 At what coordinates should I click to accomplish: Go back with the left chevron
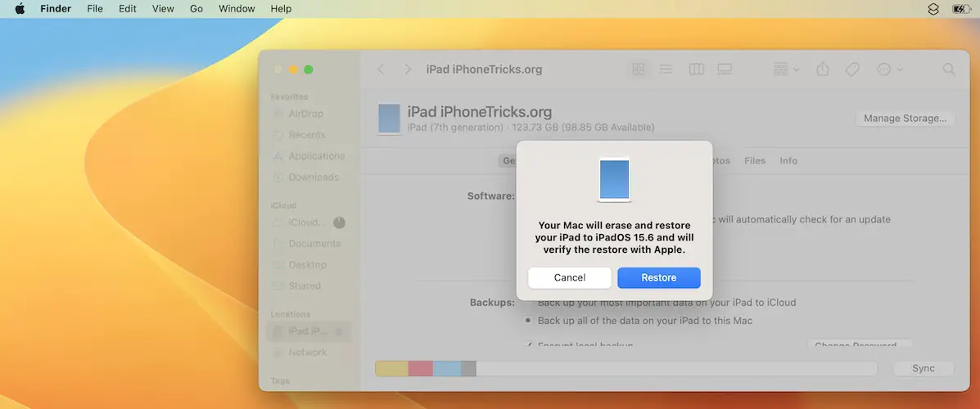pos(382,70)
